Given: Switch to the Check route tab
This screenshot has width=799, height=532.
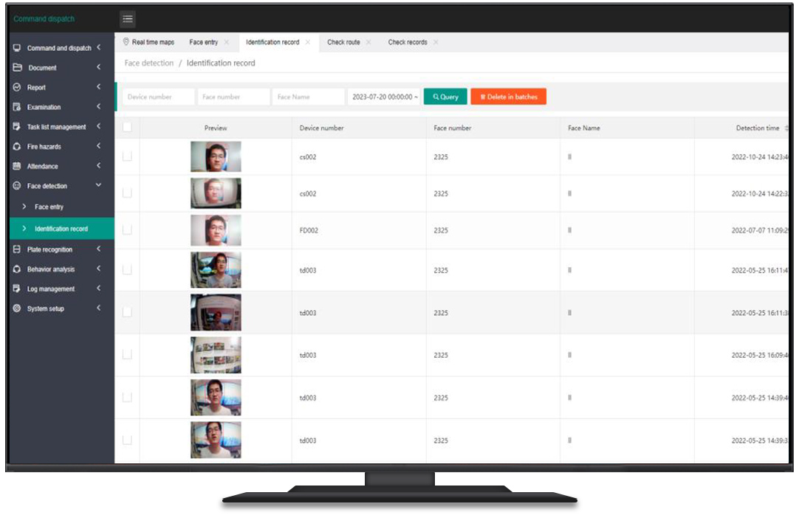Looking at the screenshot, I should tap(343, 42).
